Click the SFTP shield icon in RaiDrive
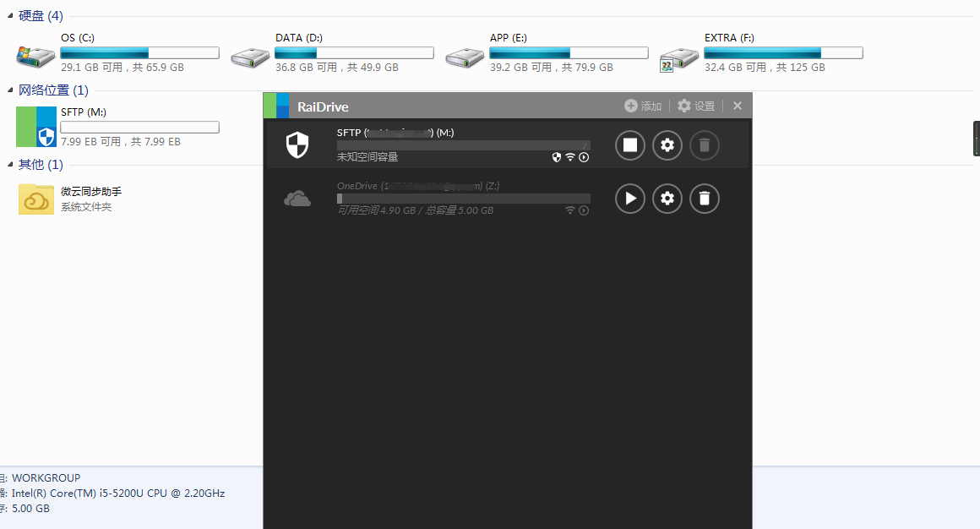 click(297, 145)
